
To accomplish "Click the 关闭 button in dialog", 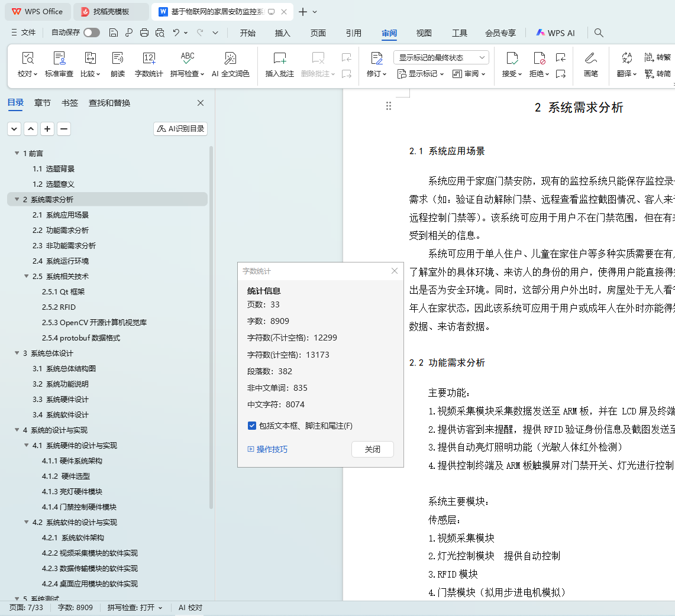I will (x=372, y=449).
